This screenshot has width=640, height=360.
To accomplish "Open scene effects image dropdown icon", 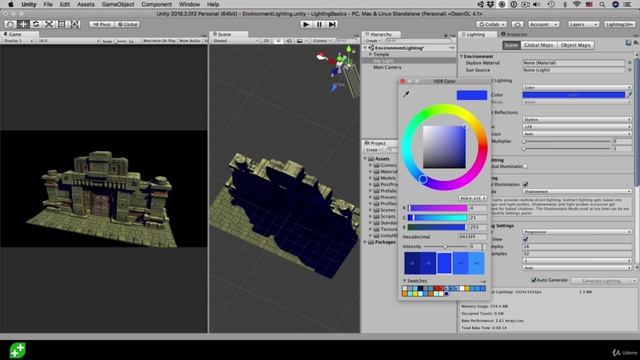I will [301, 41].
